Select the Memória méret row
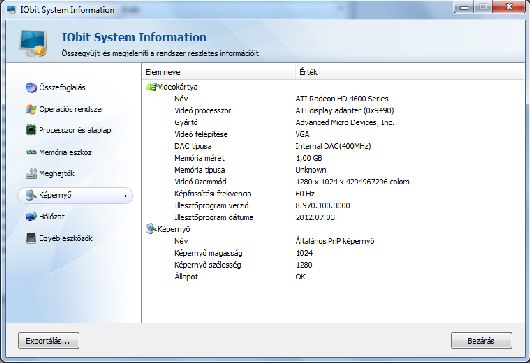Viewport: 530px width, 363px height. tap(333, 158)
